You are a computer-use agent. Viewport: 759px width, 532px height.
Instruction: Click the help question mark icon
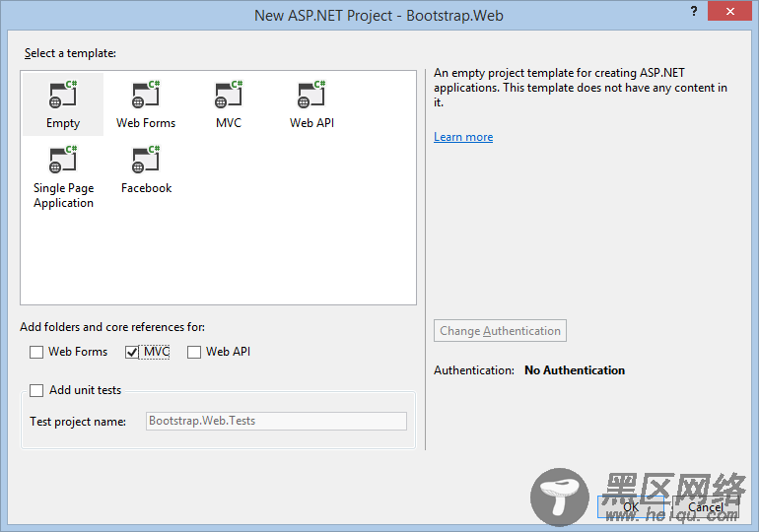pyautogui.click(x=694, y=11)
